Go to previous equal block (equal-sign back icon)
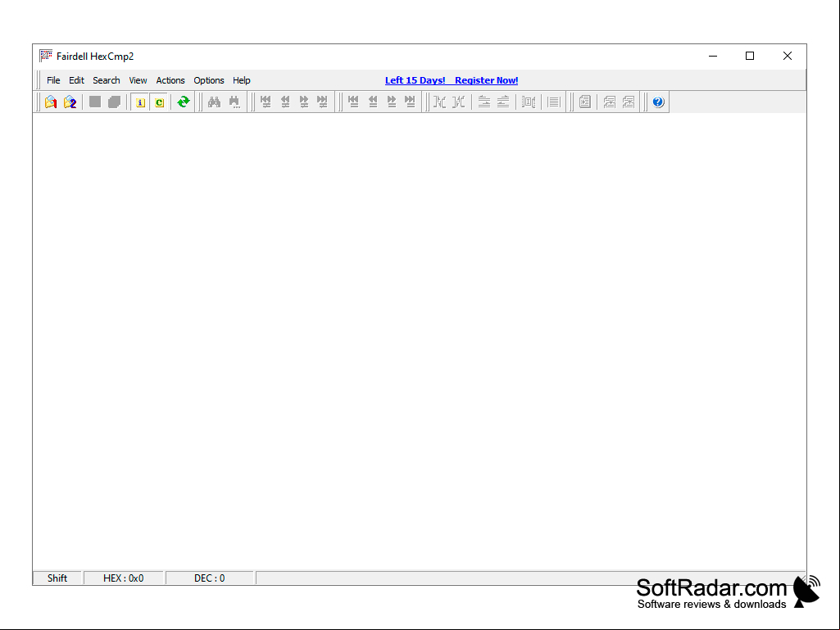 click(373, 102)
